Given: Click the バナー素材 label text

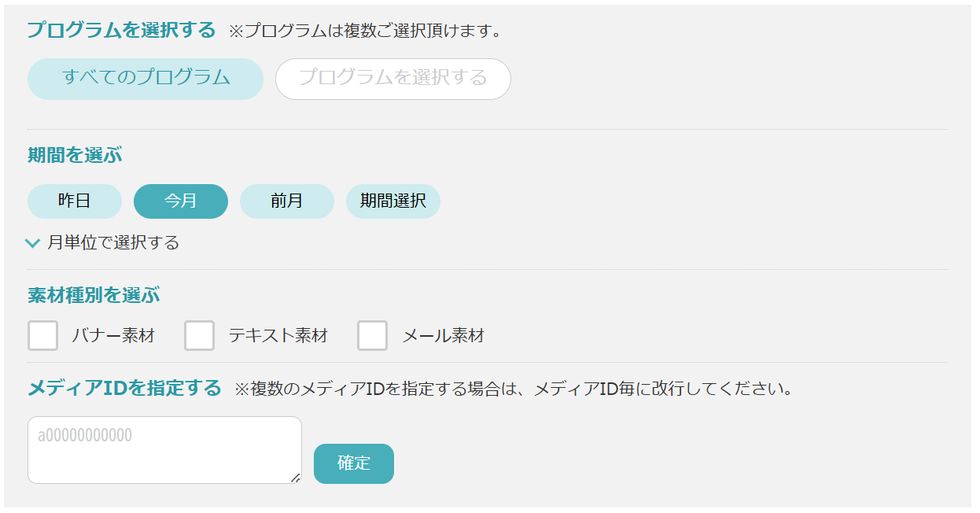Looking at the screenshot, I should pos(113,336).
